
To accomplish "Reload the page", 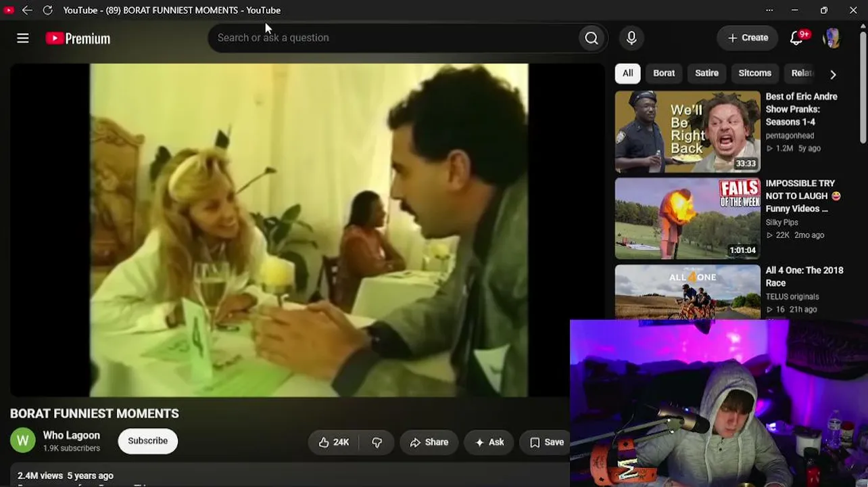I will point(47,10).
